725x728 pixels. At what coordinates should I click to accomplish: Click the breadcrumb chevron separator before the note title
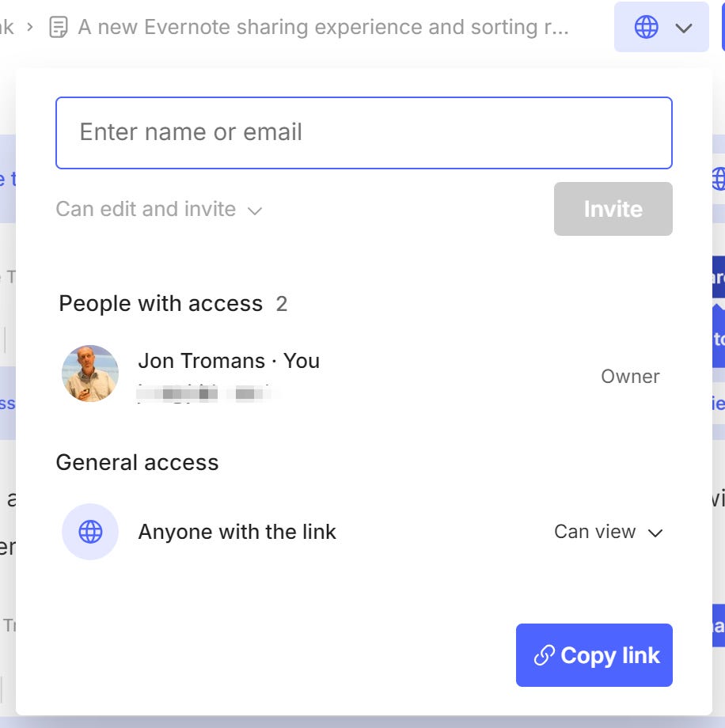point(28,26)
